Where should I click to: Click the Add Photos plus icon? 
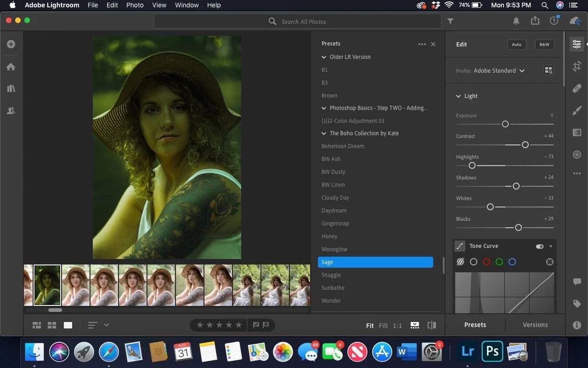[x=11, y=44]
